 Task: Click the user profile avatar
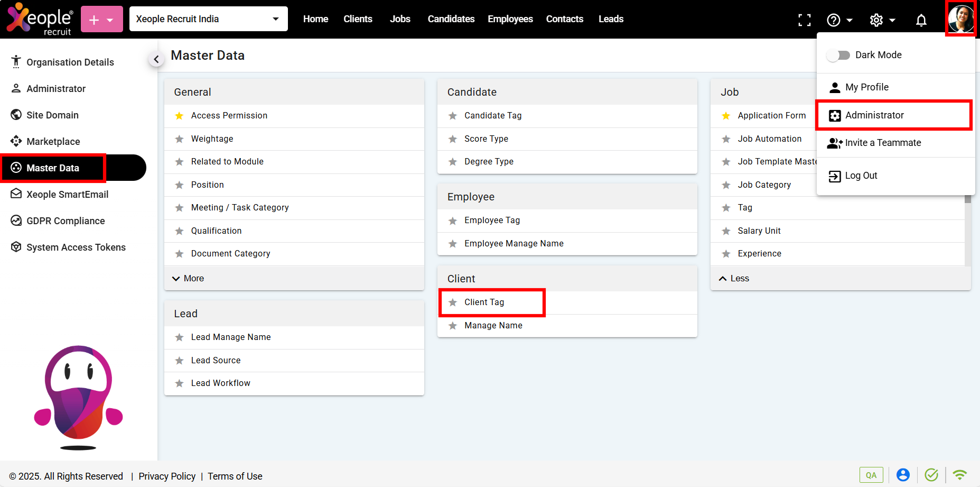[960, 19]
